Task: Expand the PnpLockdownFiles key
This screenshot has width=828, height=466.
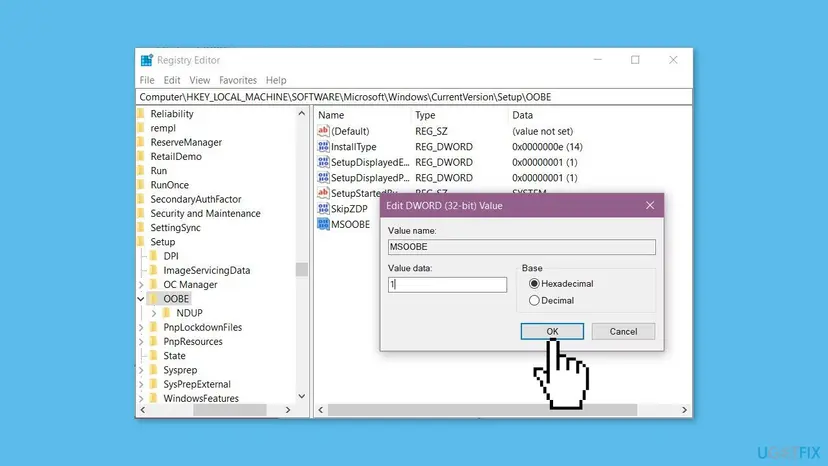Action: point(141,328)
